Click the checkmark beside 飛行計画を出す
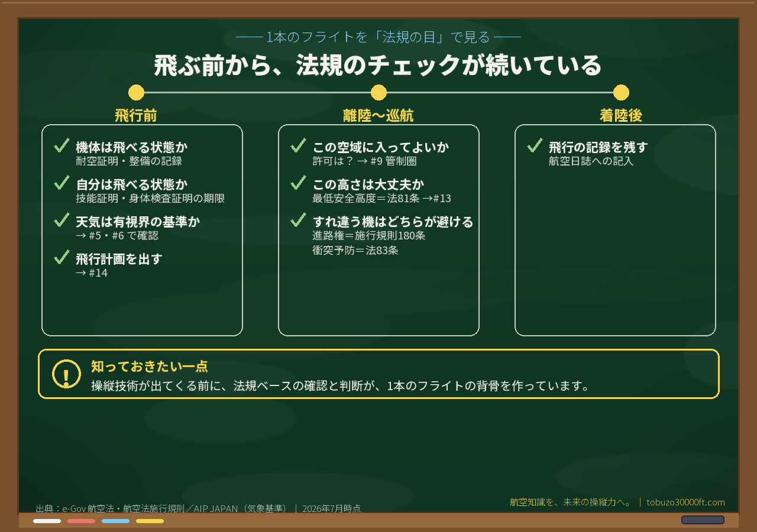 (x=62, y=257)
